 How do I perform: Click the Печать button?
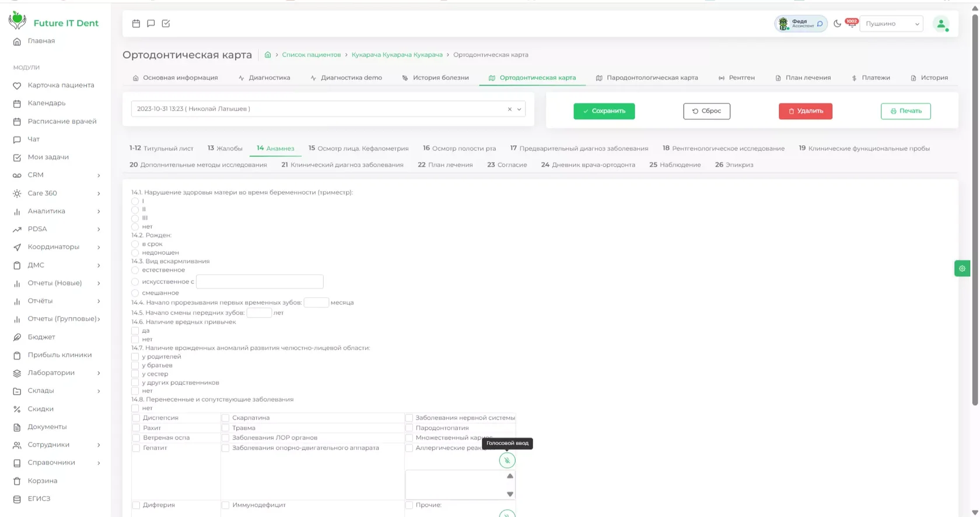905,111
